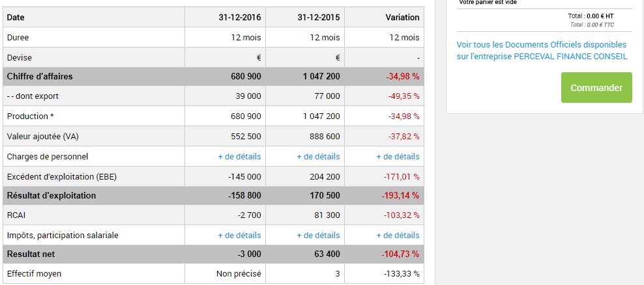Select the Variation column header
The width and height of the screenshot is (644, 285).
coord(402,18)
